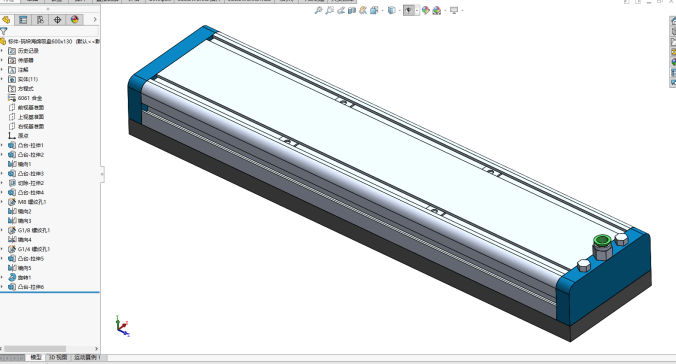Open dropdown arrow next to Display Style
Screen dimensions: 676x364
[x=400, y=11]
